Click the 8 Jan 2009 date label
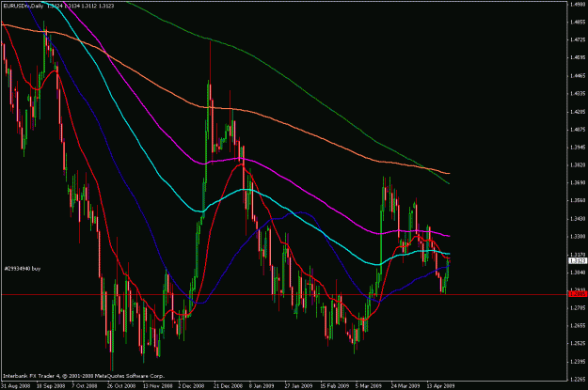Screen dimensions: 588x390 (262, 385)
